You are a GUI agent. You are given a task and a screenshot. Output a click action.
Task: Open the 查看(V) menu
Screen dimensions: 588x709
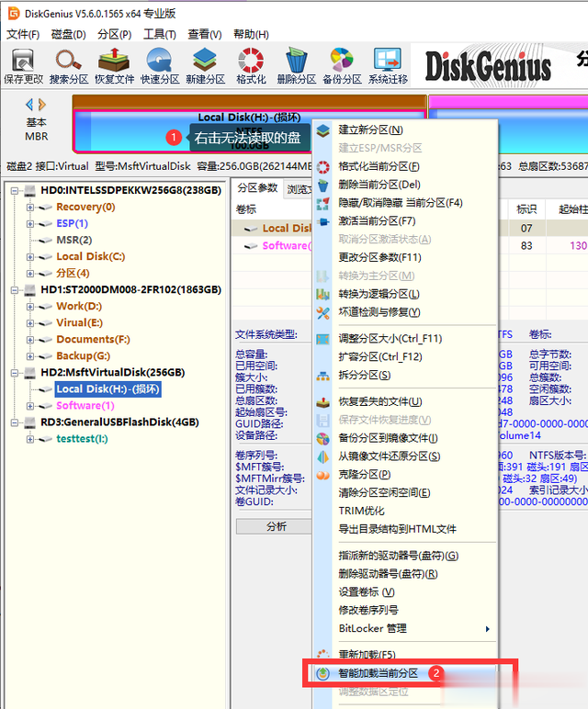pyautogui.click(x=205, y=34)
